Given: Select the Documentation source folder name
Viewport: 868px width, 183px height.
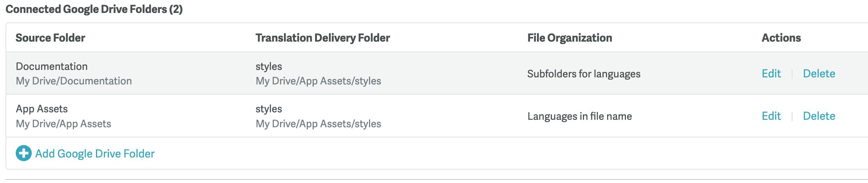Looking at the screenshot, I should tap(52, 66).
